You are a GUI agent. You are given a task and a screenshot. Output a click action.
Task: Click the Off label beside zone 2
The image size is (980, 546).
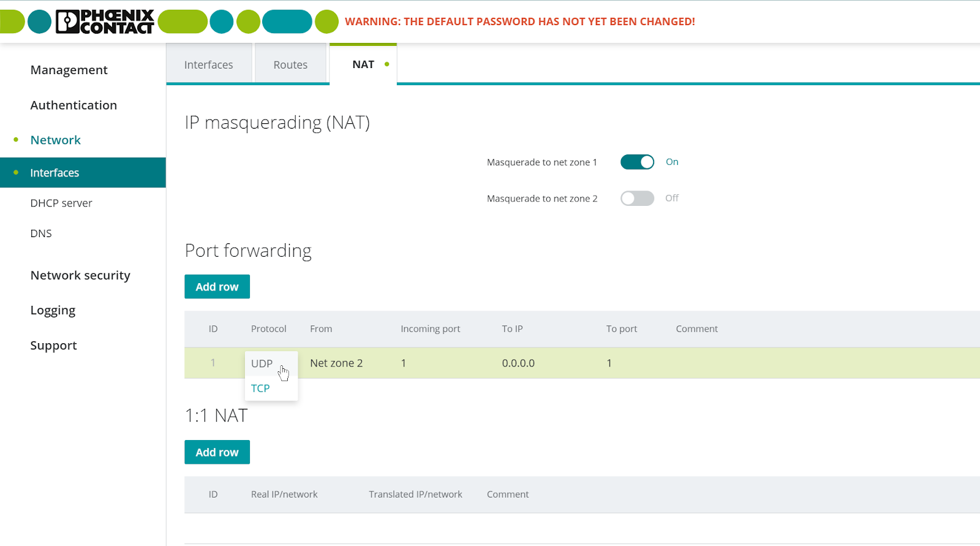click(672, 198)
